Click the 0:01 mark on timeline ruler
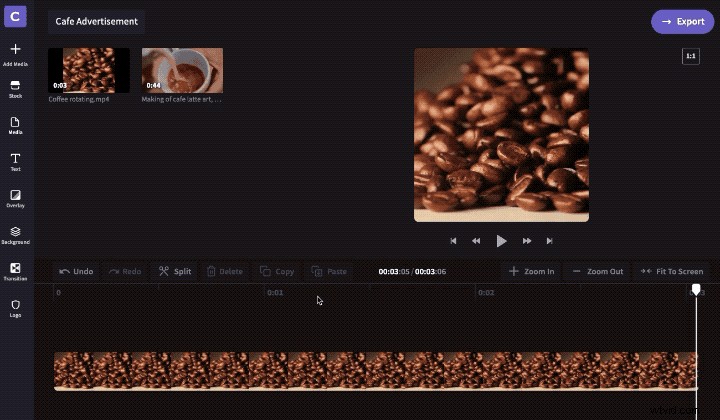Image resolution: width=720 pixels, height=420 pixels. pos(275,292)
